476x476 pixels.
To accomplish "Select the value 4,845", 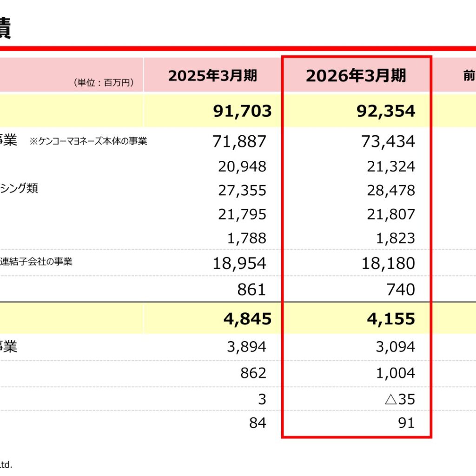I will click(x=247, y=319).
